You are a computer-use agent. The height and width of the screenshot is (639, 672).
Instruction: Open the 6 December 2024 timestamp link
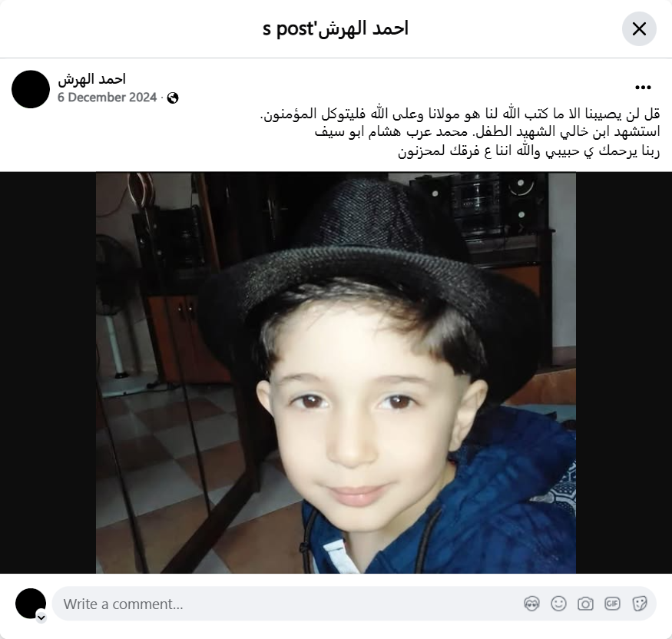108,98
